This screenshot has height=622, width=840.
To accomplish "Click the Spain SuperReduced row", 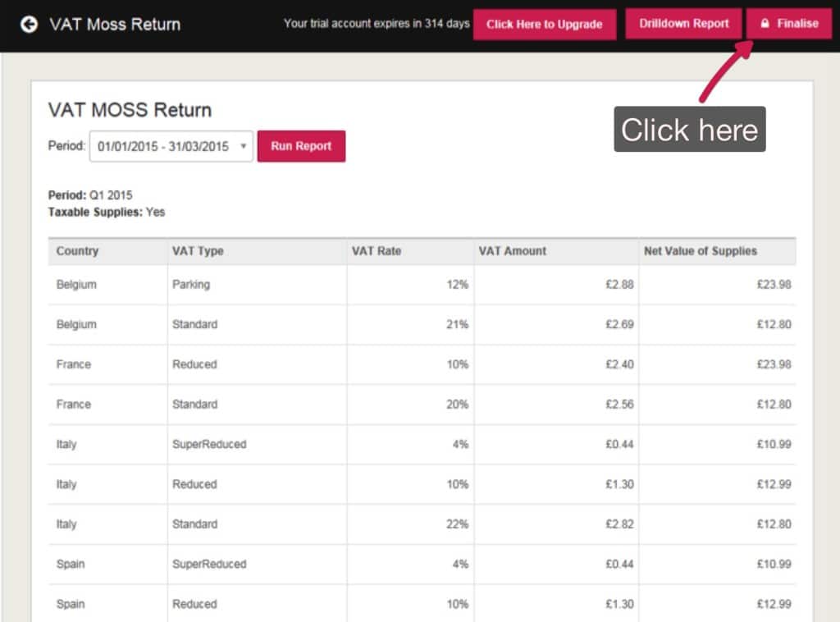I will tap(208, 565).
